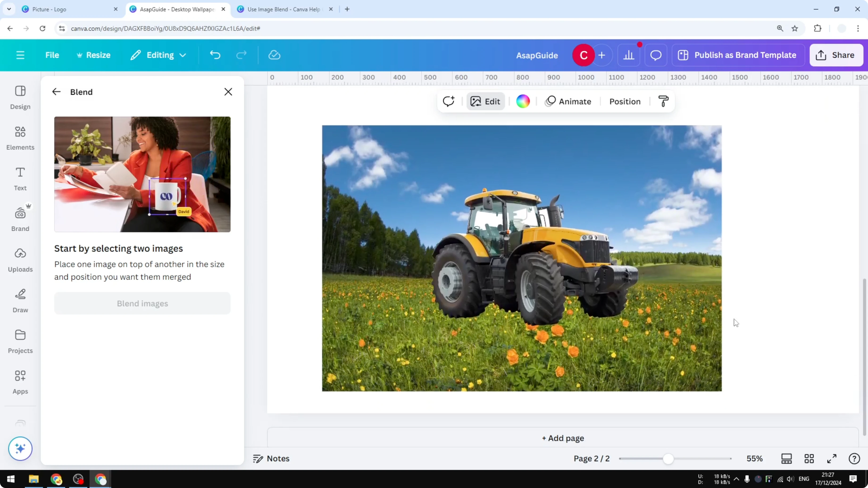The height and width of the screenshot is (488, 868).
Task: Click the blend example thumbnail in the panel
Action: 142,174
